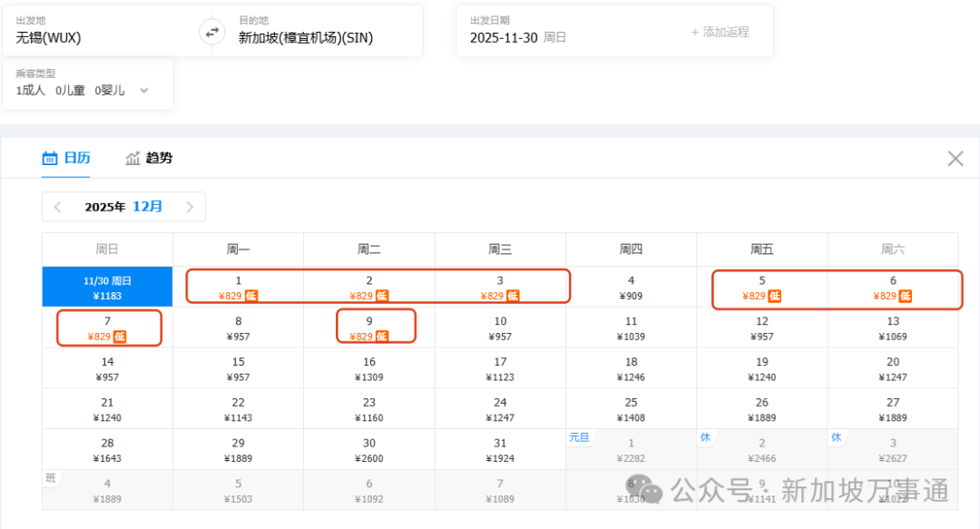
Task: Select December 19 priced ¥1240
Action: tap(762, 368)
